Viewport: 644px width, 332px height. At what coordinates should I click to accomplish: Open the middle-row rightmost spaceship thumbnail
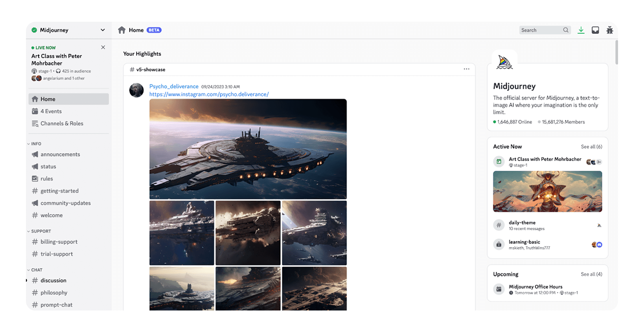coord(315,233)
